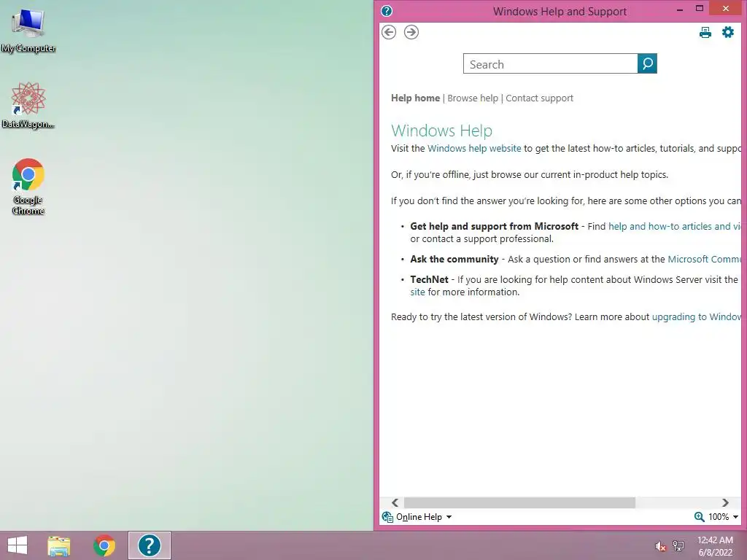The width and height of the screenshot is (747, 560).
Task: Click the muted volume tray icon
Action: (660, 546)
